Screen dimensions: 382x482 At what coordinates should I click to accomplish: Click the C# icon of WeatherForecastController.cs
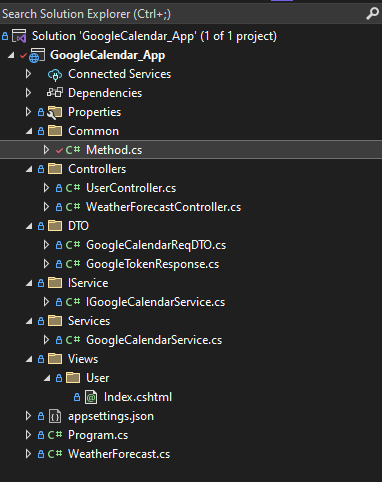(x=73, y=207)
